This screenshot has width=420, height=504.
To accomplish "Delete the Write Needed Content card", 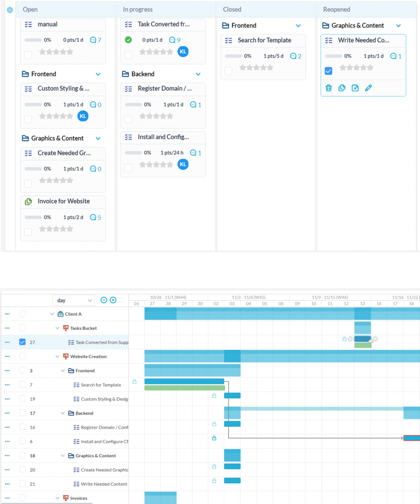I will pos(328,88).
